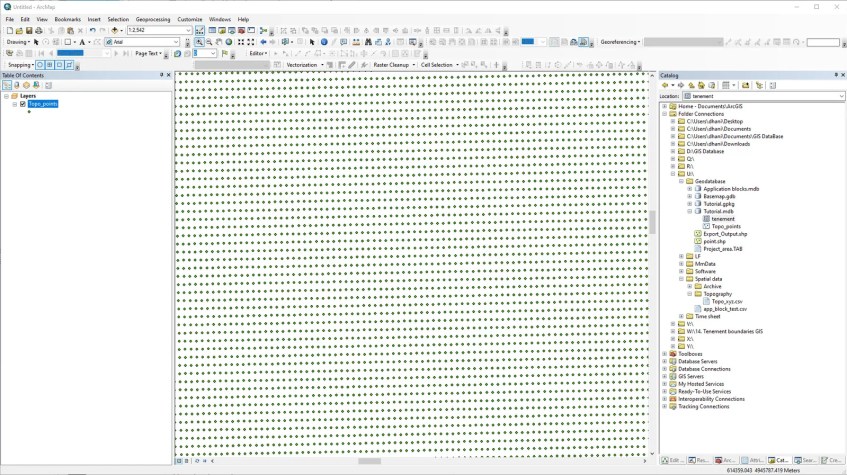This screenshot has height=475, width=847.
Task: Open the Page Text menu button
Action: [x=149, y=53]
